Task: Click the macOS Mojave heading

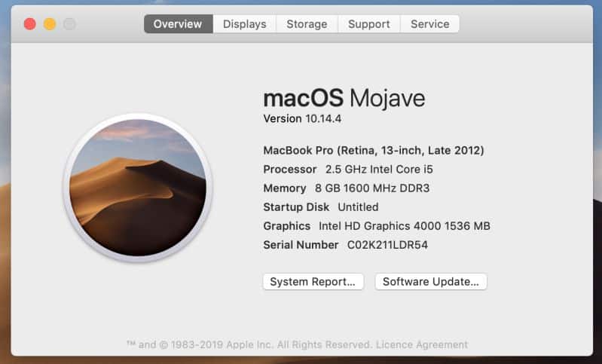Action: click(x=344, y=99)
